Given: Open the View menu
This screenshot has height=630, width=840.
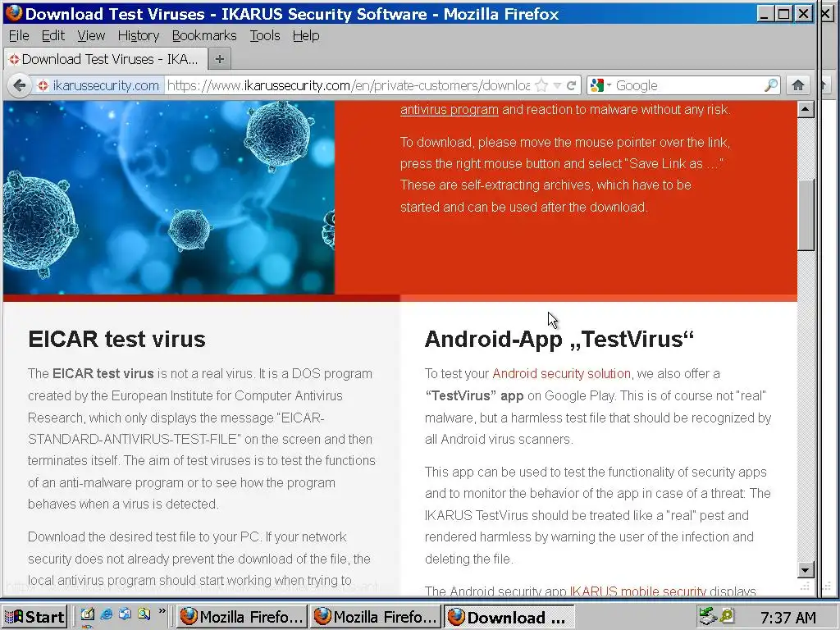Looking at the screenshot, I should click(91, 35).
